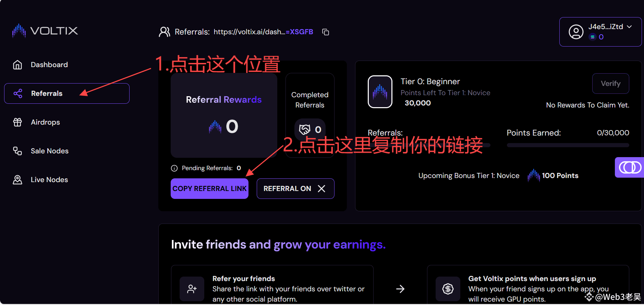Image resolution: width=644 pixels, height=305 pixels.
Task: Click the Airdrops gift icon
Action: coord(17,122)
